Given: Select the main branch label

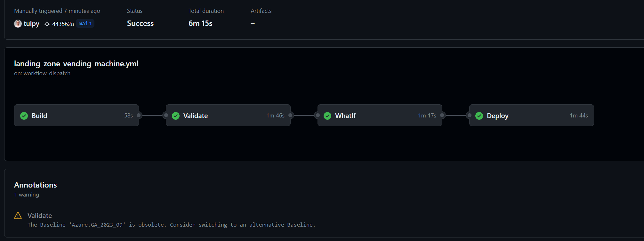Looking at the screenshot, I should point(85,24).
